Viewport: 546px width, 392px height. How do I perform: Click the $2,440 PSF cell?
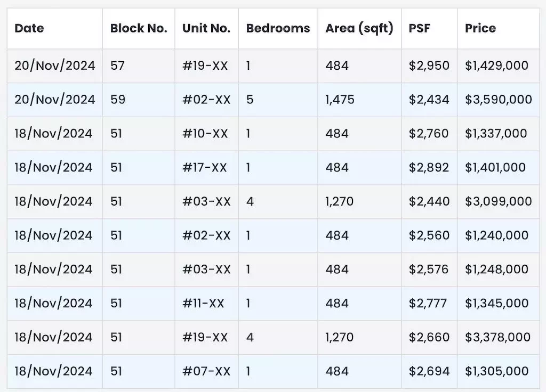[x=429, y=202]
